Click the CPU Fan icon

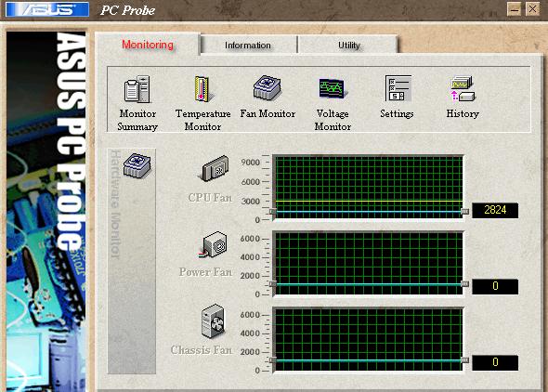(x=215, y=169)
